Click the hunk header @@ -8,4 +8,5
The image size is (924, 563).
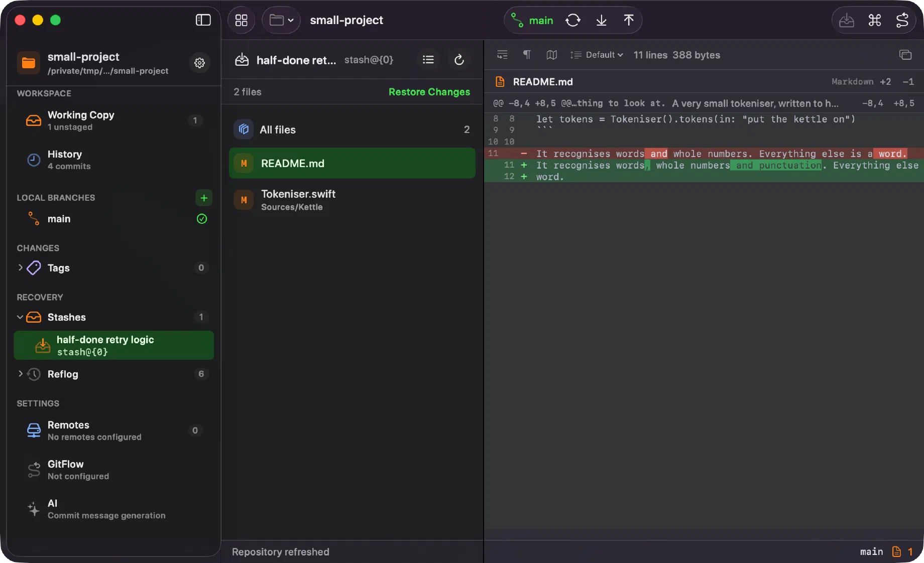704,103
